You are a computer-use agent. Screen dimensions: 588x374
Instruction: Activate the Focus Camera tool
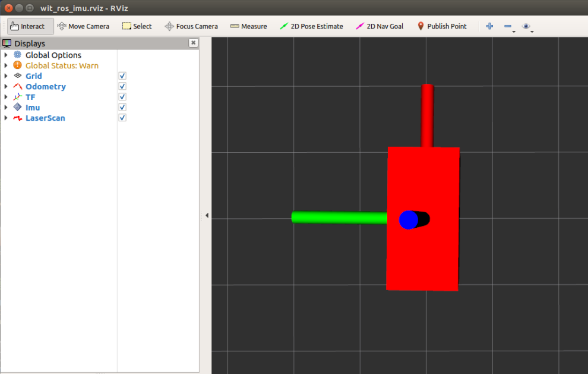[191, 26]
